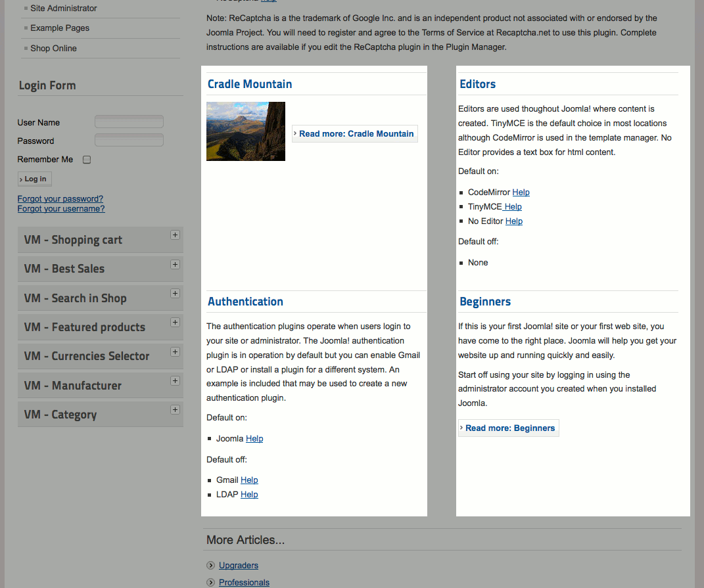The image size is (704, 588).
Task: Open the LDAP Help link
Action: click(249, 494)
